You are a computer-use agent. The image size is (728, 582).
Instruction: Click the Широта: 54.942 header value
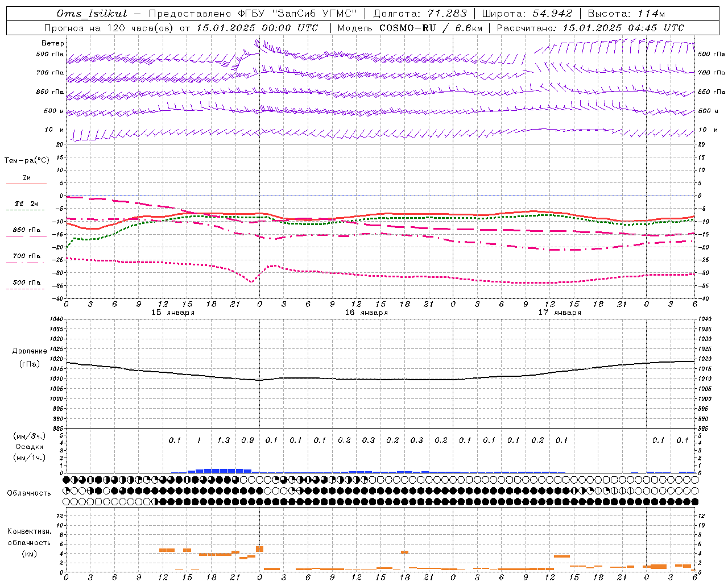[527, 14]
